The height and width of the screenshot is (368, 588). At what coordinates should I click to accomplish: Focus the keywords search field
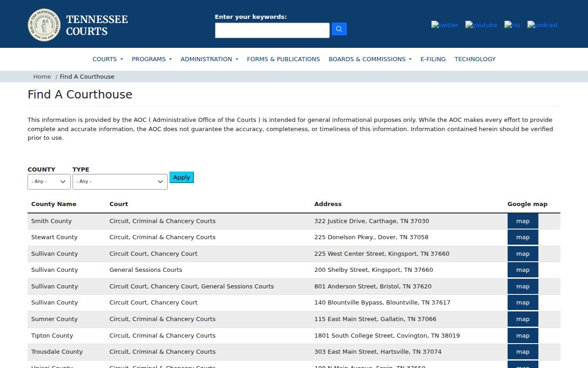272,30
